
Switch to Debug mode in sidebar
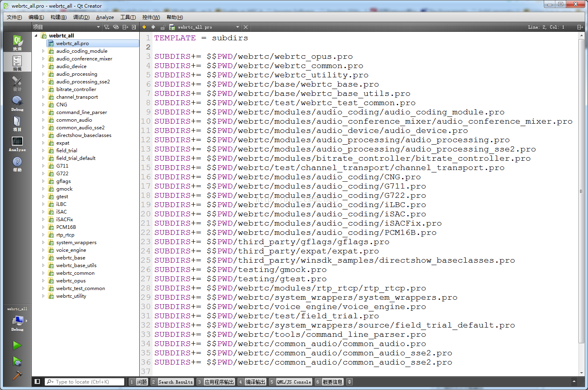(17, 103)
